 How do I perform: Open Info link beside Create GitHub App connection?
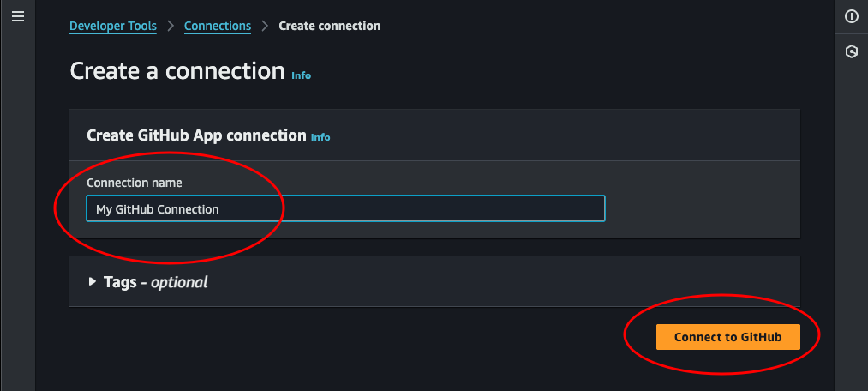click(x=320, y=137)
